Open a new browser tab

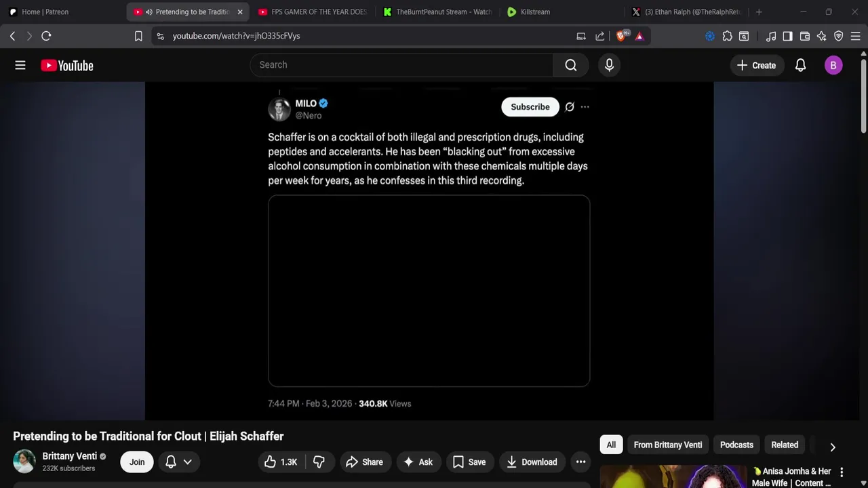point(759,12)
